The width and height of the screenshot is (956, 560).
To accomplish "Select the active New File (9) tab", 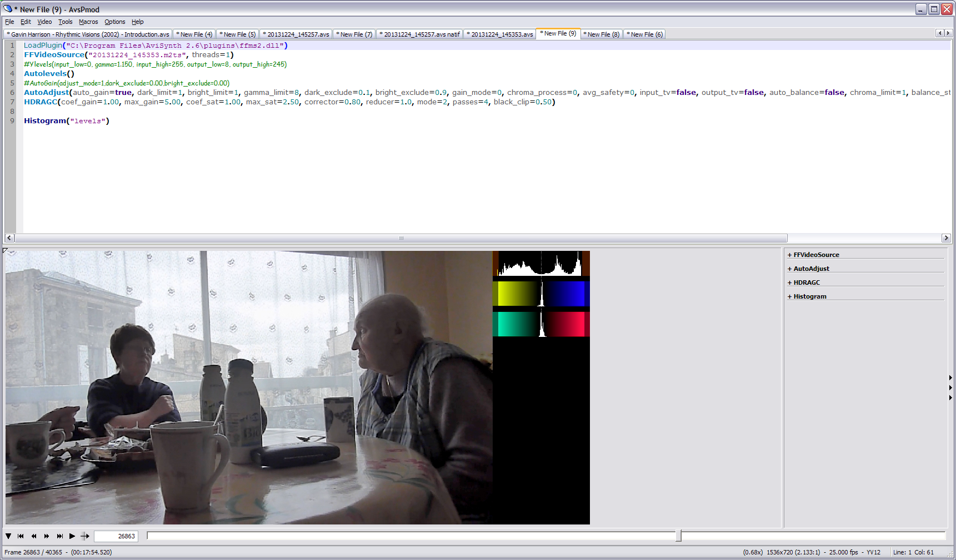I will tap(558, 33).
